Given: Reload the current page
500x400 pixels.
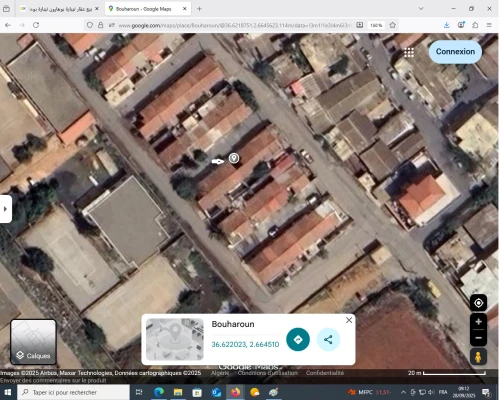Looking at the screenshot, I should 36,25.
